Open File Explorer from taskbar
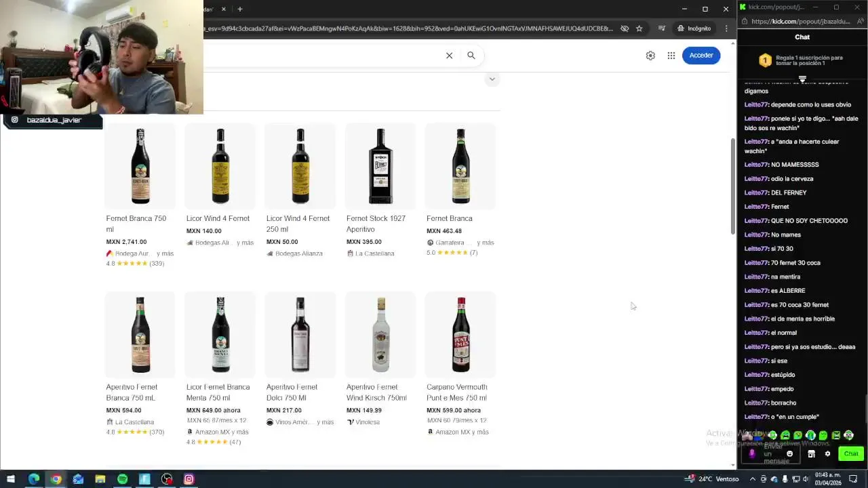 point(100,479)
